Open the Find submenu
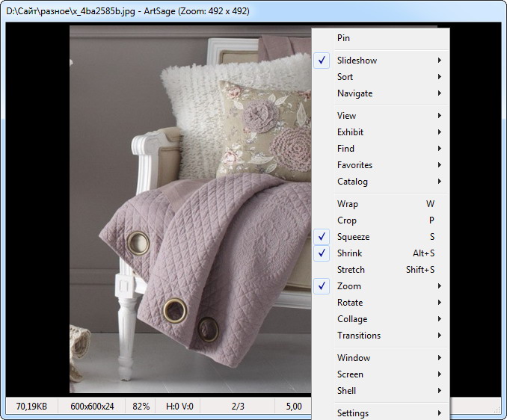The image size is (507, 420). tap(381, 149)
